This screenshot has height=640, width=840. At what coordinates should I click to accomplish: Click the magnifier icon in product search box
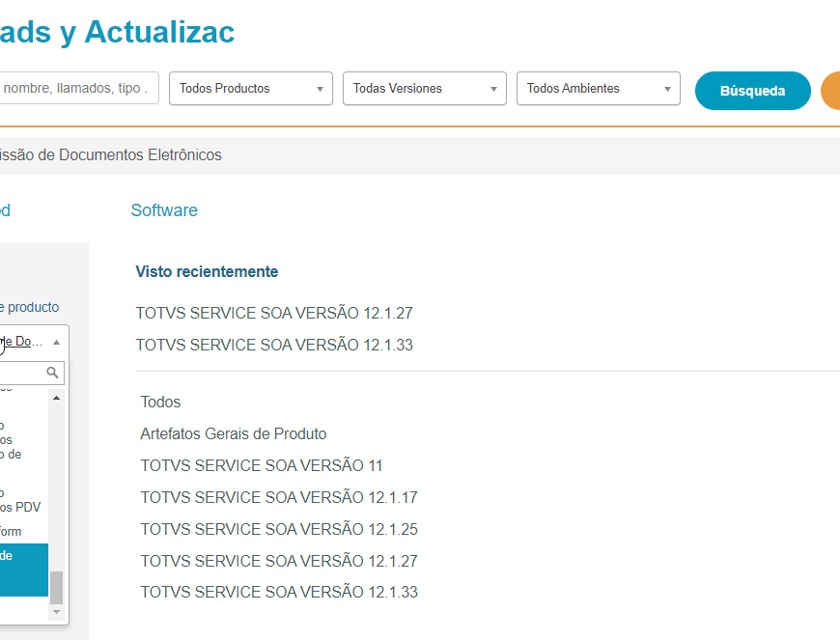click(x=53, y=373)
